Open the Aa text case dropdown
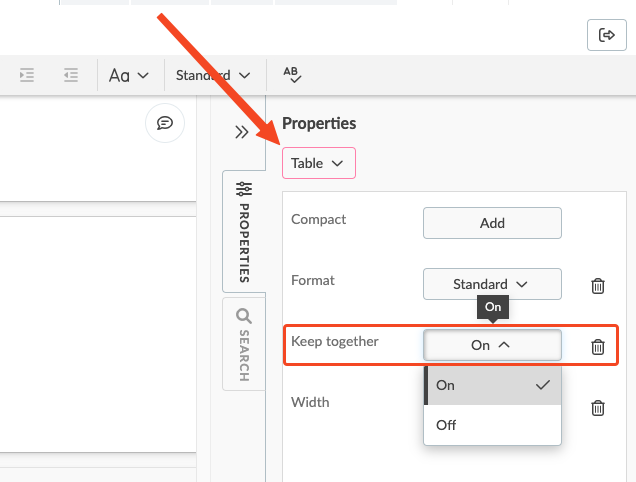The height and width of the screenshot is (482, 636). [129, 75]
